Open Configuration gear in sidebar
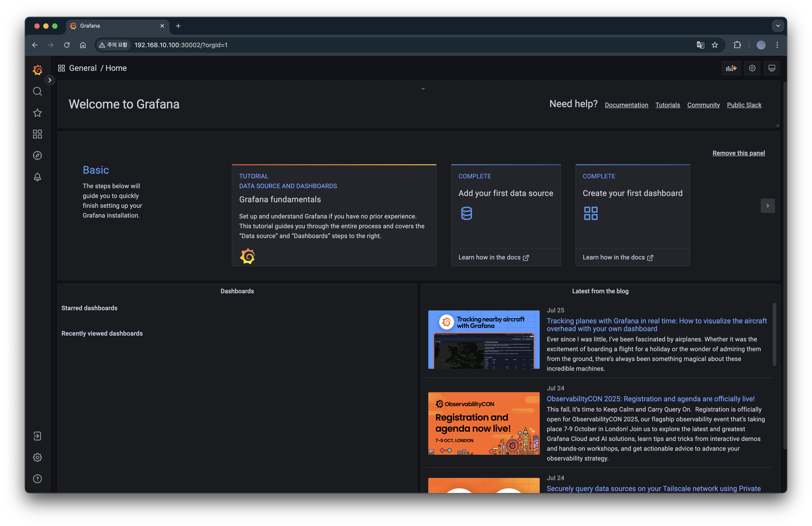This screenshot has height=526, width=812. [37, 457]
